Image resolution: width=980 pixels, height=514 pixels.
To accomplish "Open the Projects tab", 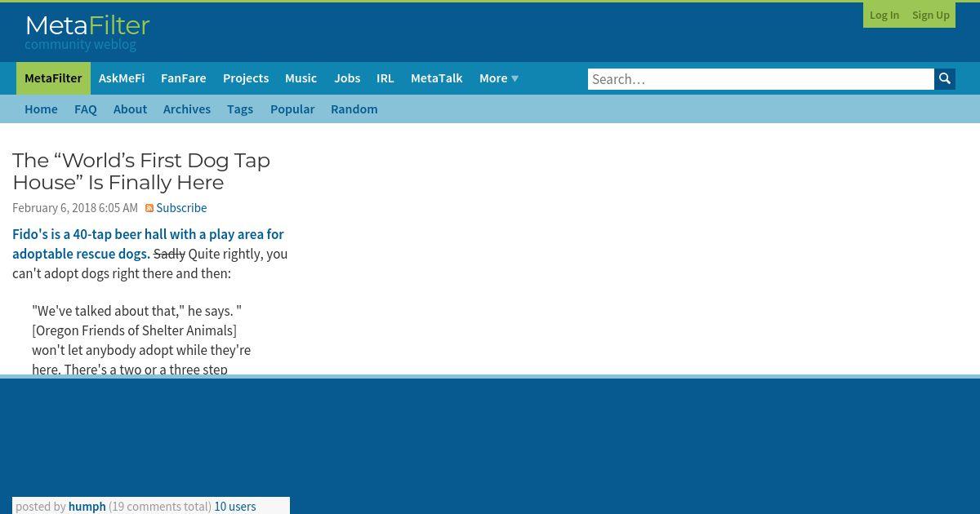I will (246, 78).
